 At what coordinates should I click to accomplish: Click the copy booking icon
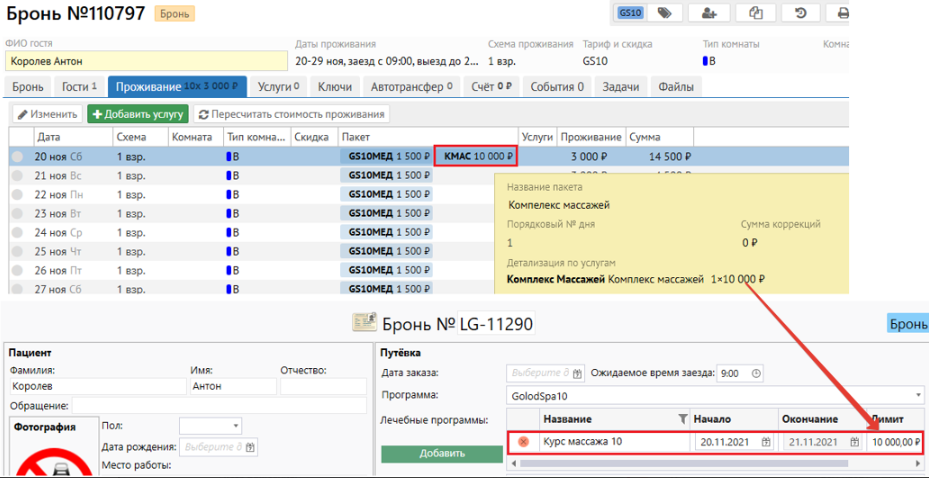tap(756, 13)
